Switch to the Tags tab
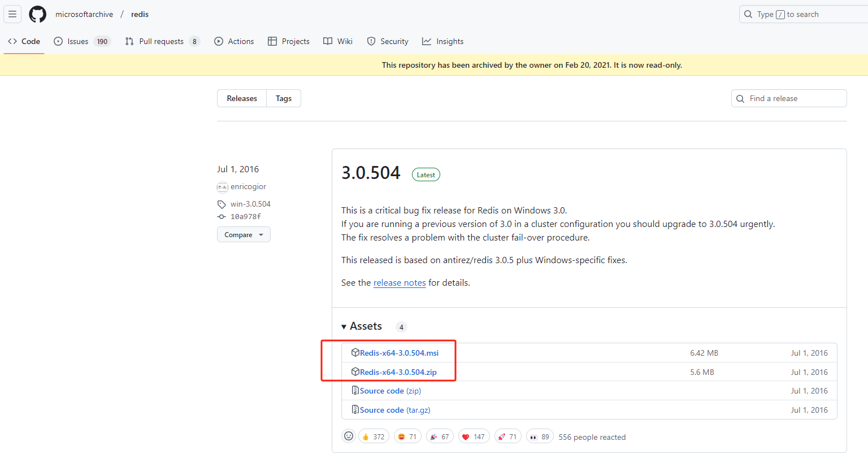The height and width of the screenshot is (463, 868). (283, 98)
